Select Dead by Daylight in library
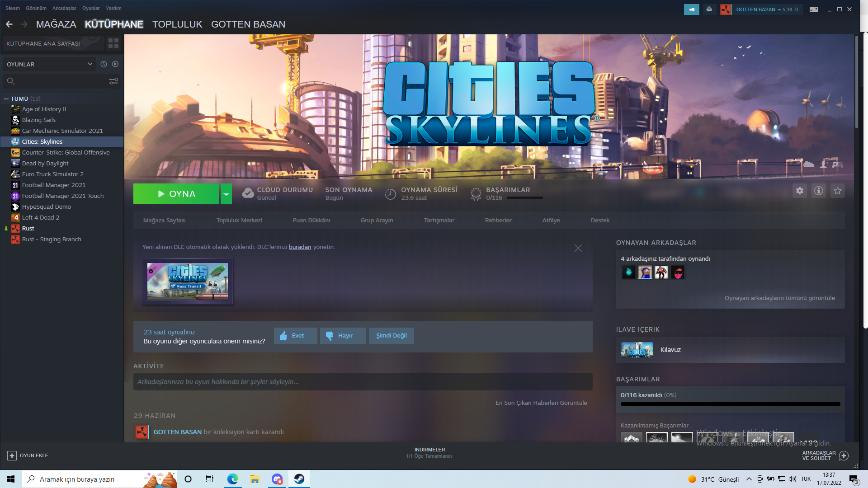 click(62, 164)
